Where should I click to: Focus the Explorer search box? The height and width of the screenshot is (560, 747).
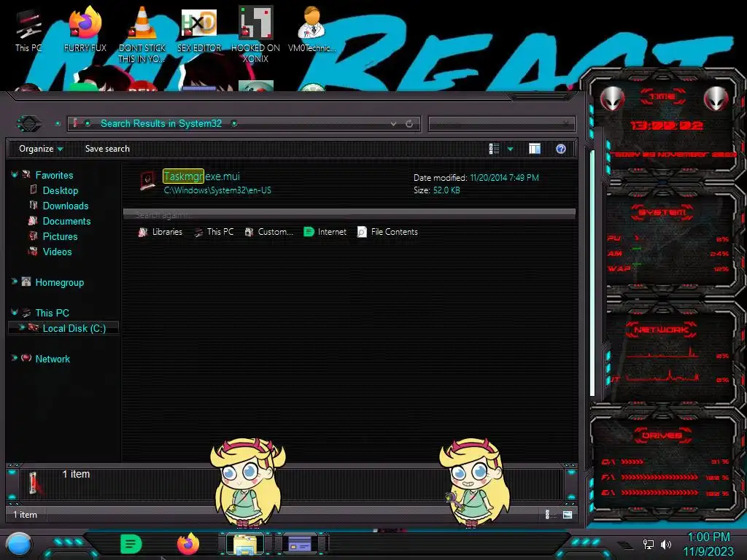pos(501,124)
